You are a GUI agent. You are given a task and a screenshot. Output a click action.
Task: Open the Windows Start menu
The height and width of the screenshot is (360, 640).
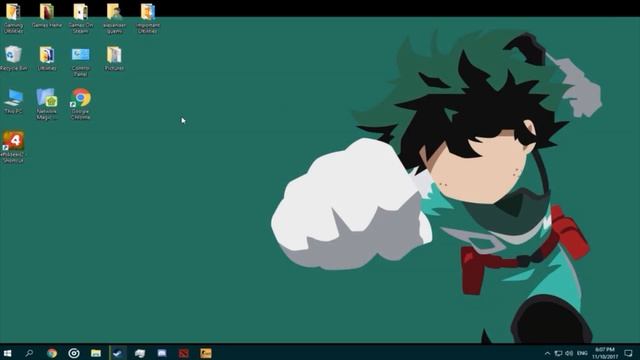click(x=8, y=353)
